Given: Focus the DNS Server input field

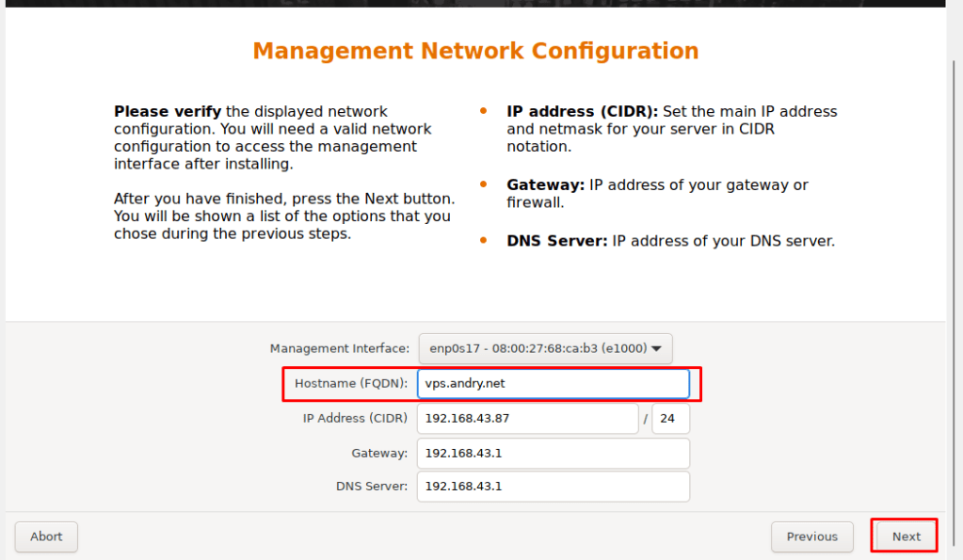Looking at the screenshot, I should click(x=554, y=487).
